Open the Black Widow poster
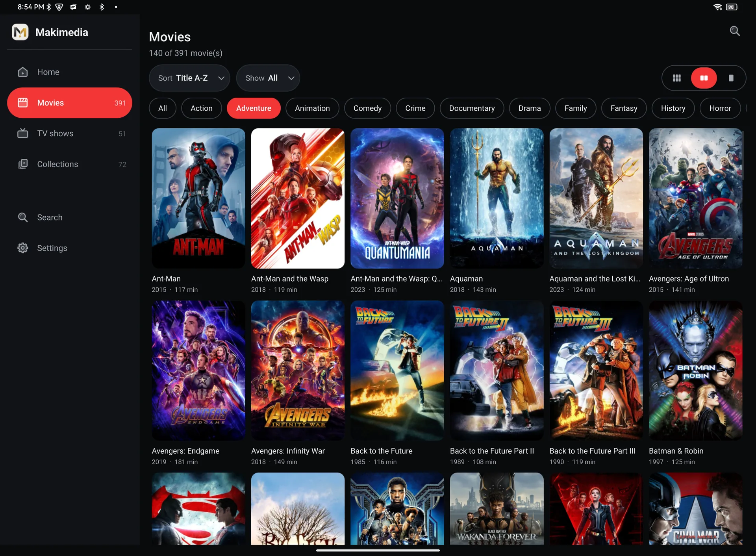This screenshot has width=756, height=556. (x=596, y=509)
